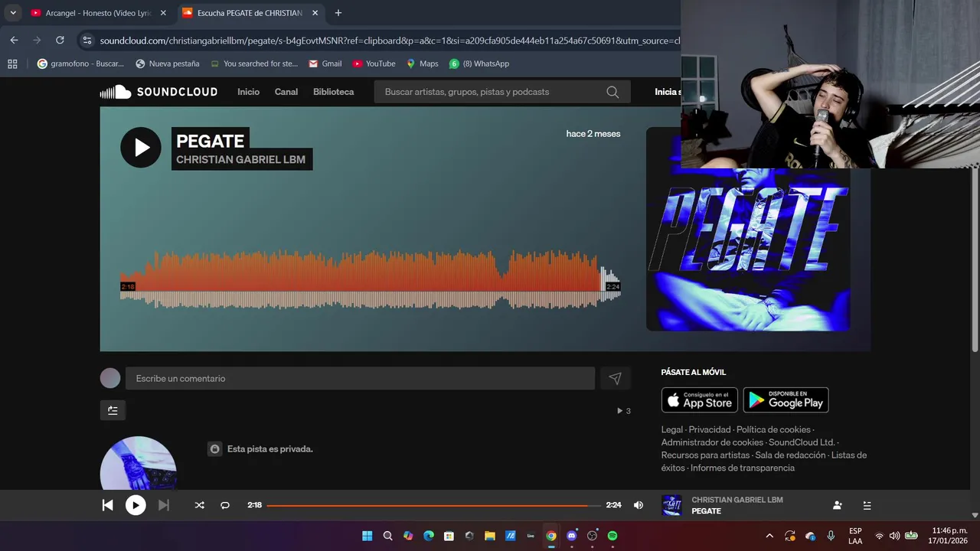Play the PEGATE track with the large play button
Screen dimensions: 980x551
[x=141, y=148]
